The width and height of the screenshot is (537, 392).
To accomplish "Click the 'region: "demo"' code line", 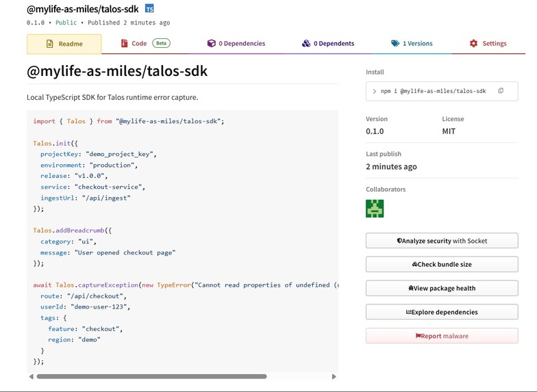I will [74, 339].
